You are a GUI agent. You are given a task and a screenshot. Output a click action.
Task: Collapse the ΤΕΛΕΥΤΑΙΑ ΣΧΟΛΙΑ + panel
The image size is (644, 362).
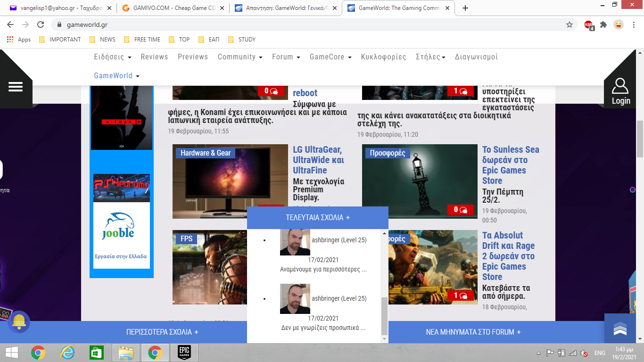pyautogui.click(x=318, y=218)
